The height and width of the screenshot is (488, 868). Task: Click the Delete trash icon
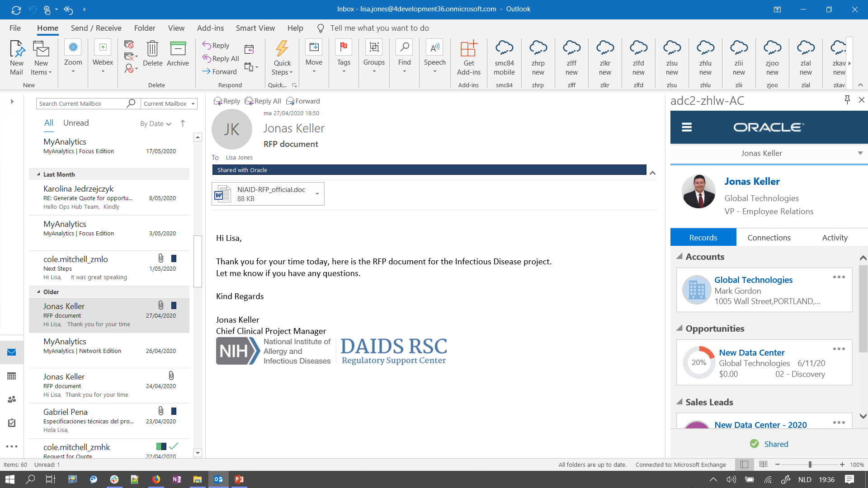pos(152,49)
